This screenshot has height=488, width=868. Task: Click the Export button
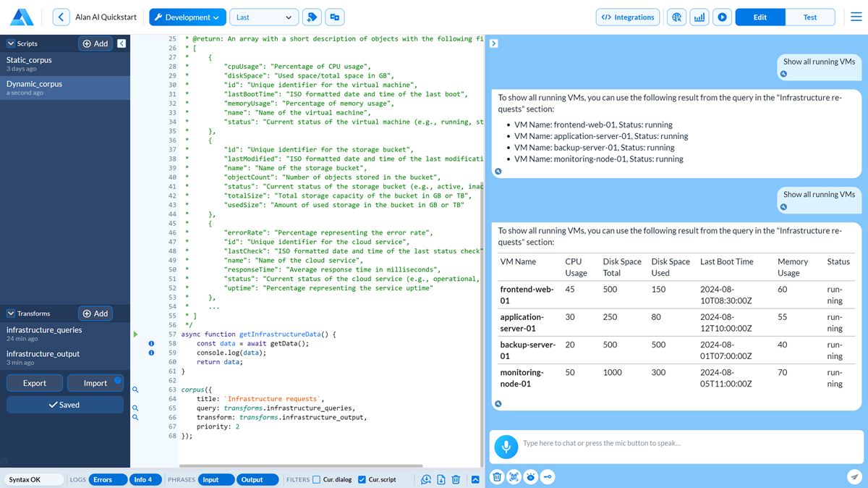tap(35, 383)
